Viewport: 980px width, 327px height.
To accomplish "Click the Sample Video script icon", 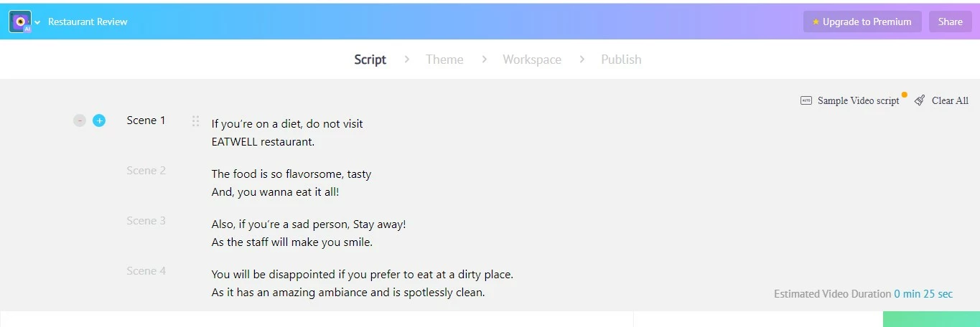I will 806,100.
